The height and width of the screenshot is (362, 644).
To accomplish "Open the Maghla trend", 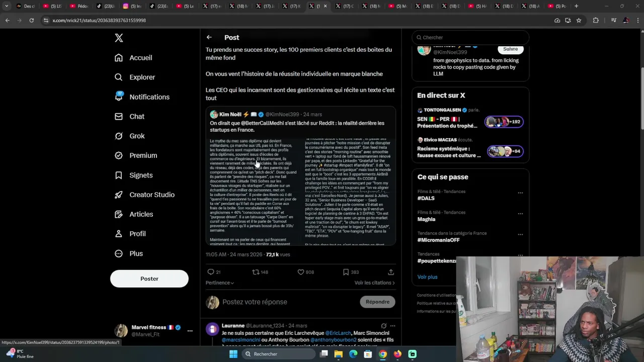I will coord(426,219).
